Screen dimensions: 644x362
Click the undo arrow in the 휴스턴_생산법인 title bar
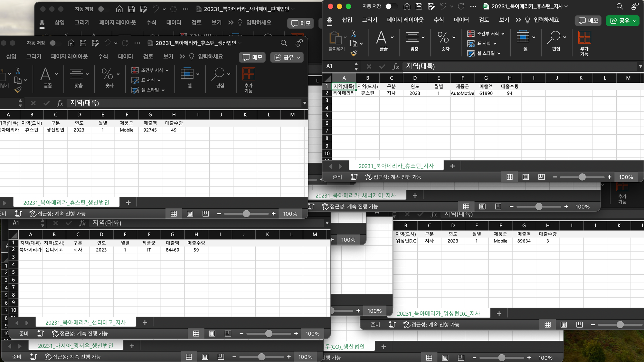coord(108,43)
